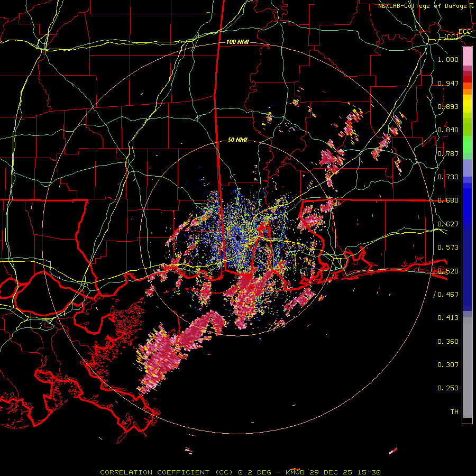Click the KMOB radar site center point
This screenshot has height=476, width=476.
238,237
